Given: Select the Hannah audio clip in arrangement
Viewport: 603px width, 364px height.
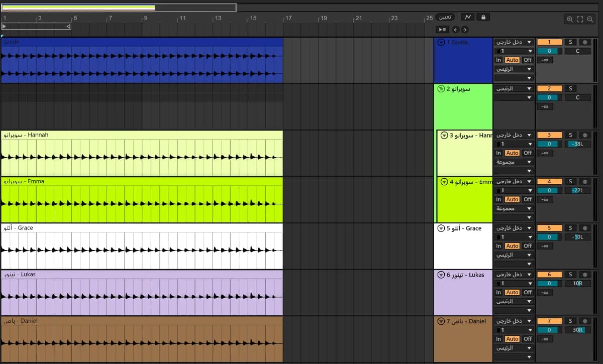Looking at the screenshot, I should tap(142, 153).
